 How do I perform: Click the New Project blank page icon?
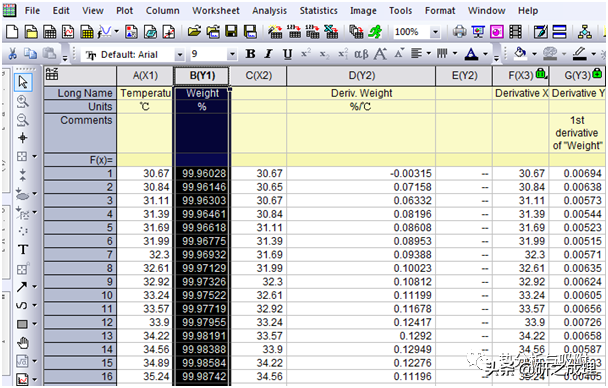(12, 31)
